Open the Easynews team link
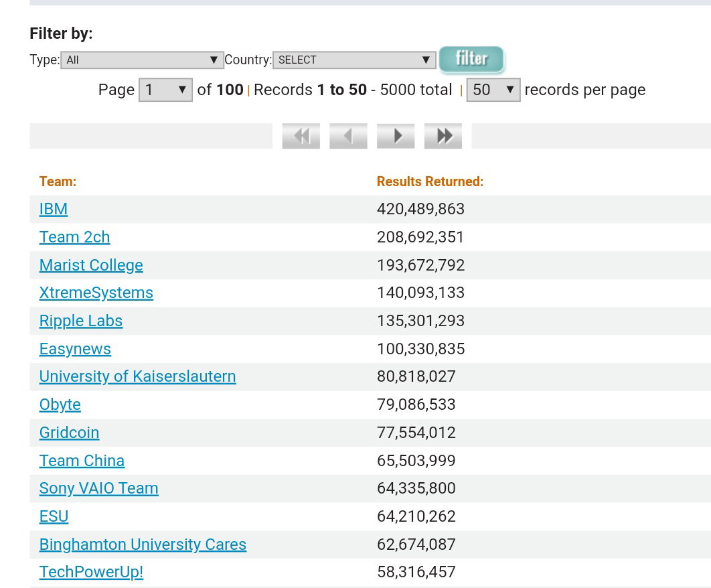Image resolution: width=711 pixels, height=588 pixels. pyautogui.click(x=75, y=350)
